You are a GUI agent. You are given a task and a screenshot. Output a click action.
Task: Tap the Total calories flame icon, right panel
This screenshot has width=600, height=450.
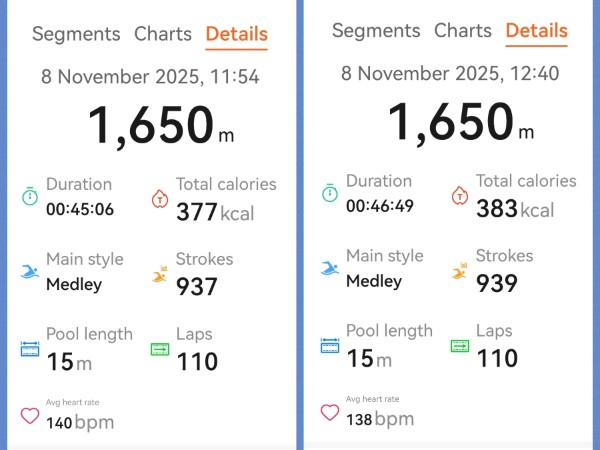tap(459, 194)
